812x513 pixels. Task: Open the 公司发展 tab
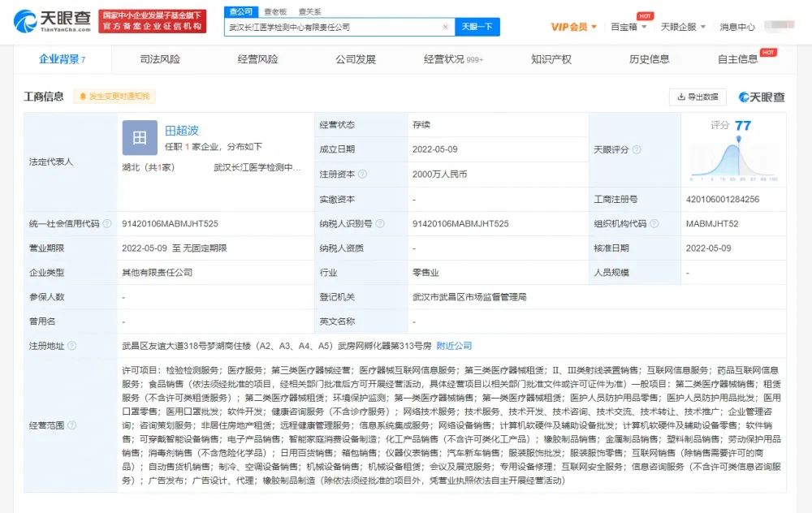(356, 59)
